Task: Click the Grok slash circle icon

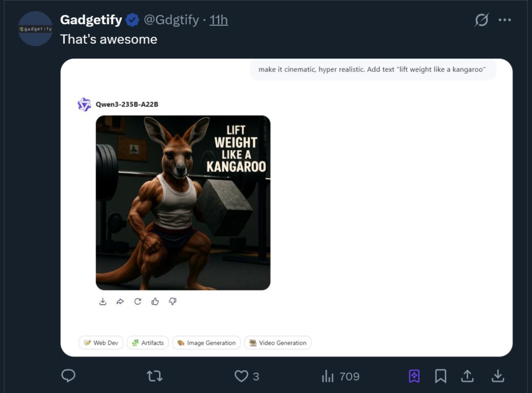Action: pyautogui.click(x=481, y=20)
